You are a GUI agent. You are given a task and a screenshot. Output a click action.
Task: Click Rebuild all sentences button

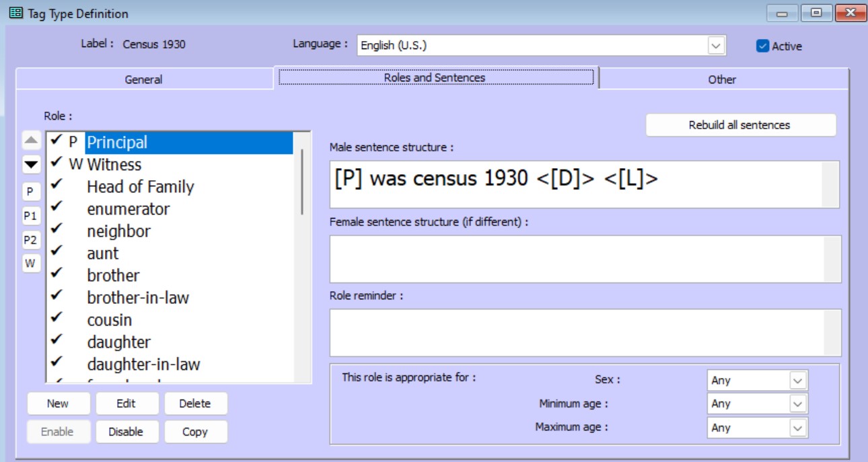tap(739, 125)
